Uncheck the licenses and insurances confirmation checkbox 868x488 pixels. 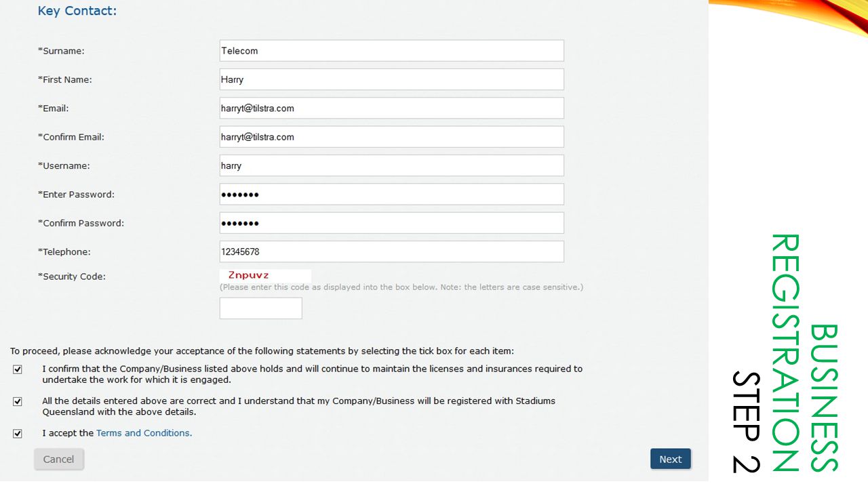tap(18, 369)
